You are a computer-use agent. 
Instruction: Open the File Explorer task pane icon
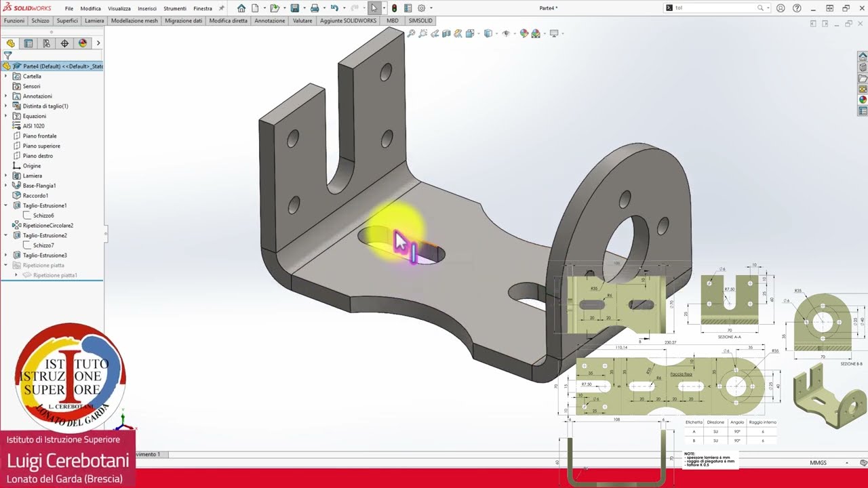[863, 79]
